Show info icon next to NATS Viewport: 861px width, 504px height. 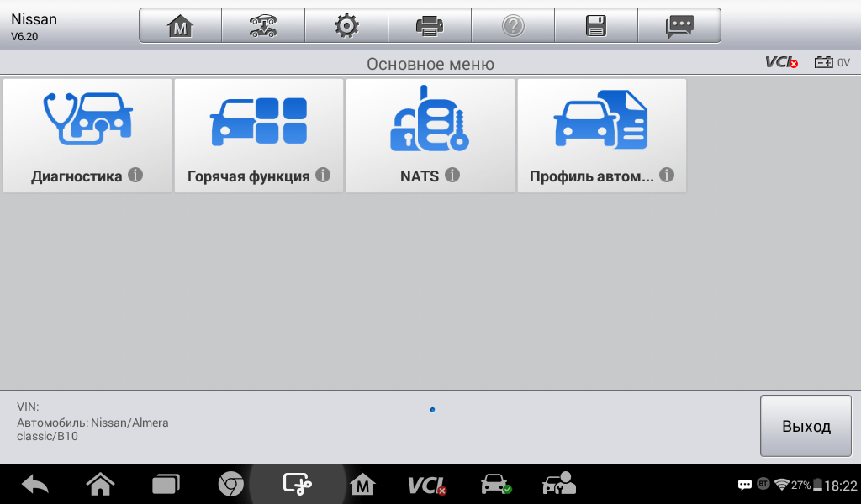point(452,175)
